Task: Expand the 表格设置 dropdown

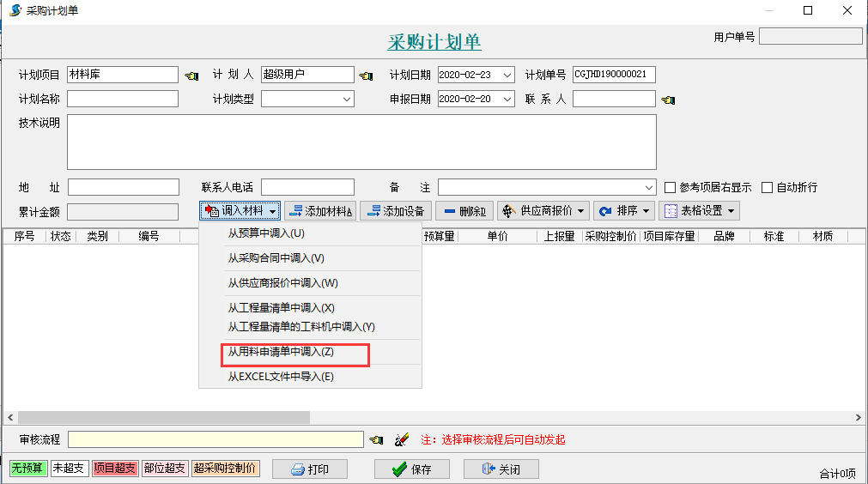Action: point(698,211)
